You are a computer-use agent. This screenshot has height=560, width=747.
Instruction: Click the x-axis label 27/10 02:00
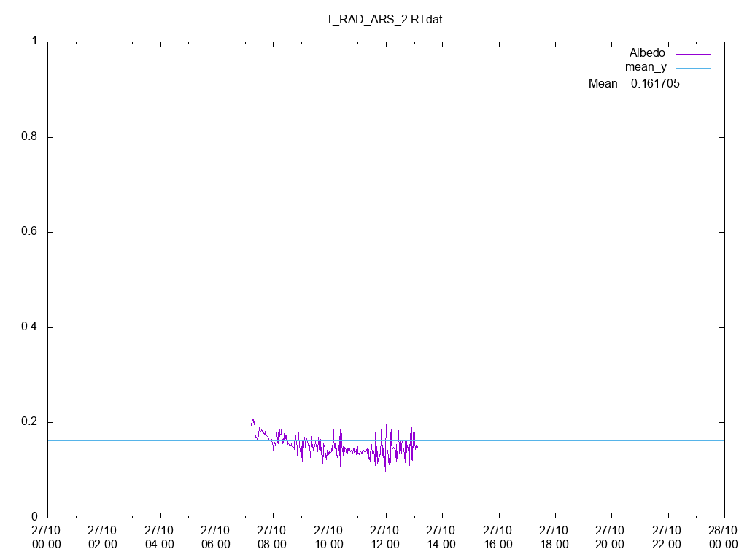point(102,537)
